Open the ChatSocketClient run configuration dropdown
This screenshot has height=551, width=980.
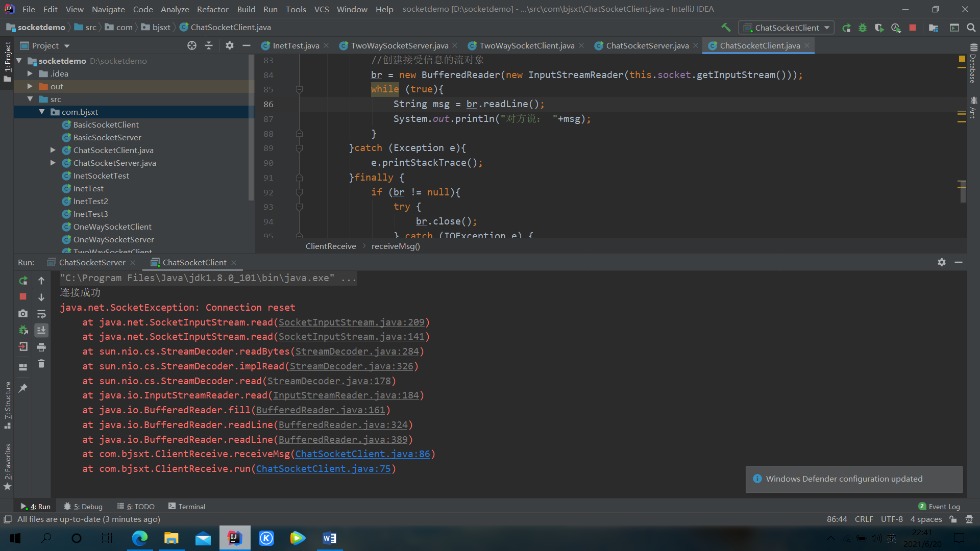[787, 28]
